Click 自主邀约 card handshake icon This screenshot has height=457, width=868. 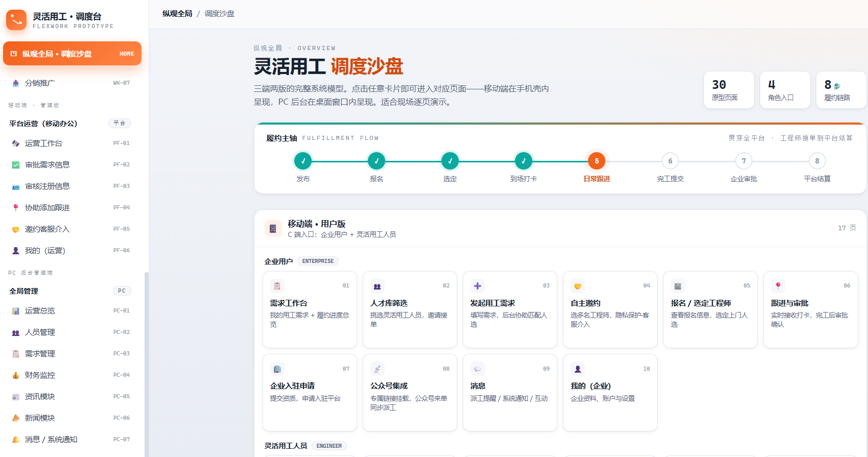(577, 286)
